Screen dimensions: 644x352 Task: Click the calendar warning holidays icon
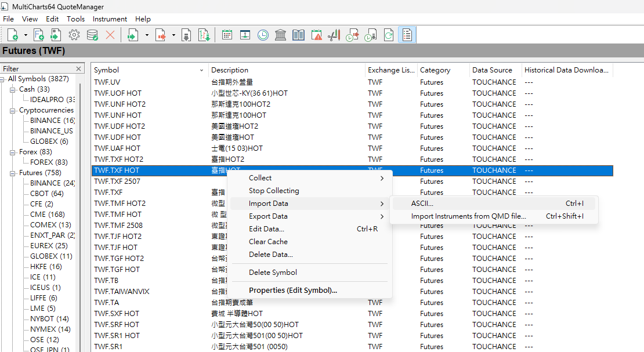coord(317,35)
